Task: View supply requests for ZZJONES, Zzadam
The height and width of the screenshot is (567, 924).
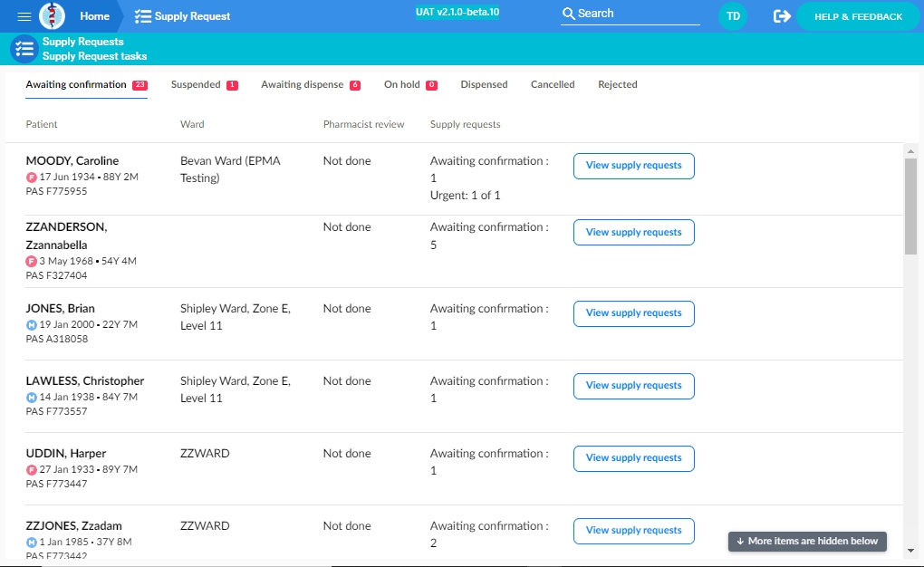Action: click(x=633, y=531)
